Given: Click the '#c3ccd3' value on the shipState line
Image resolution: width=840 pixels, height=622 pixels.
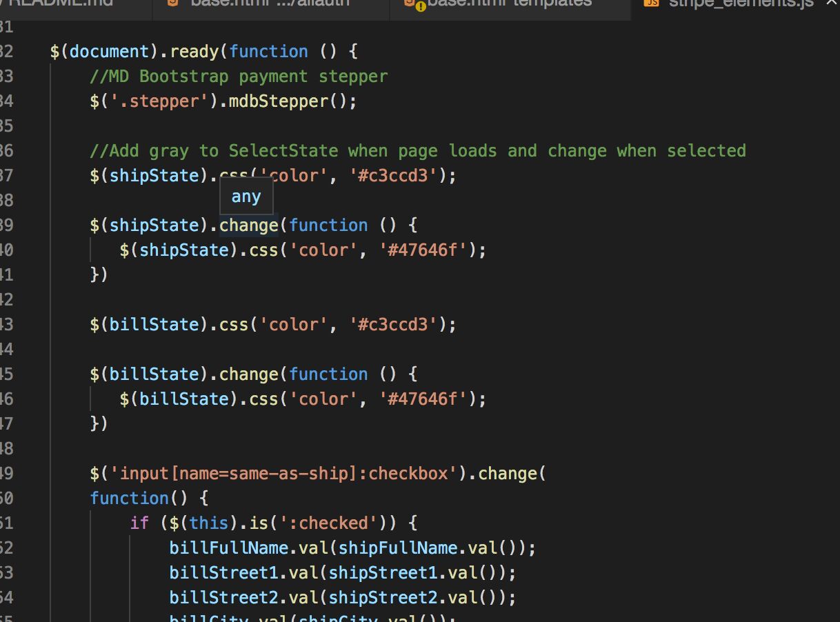Looking at the screenshot, I should 394,176.
